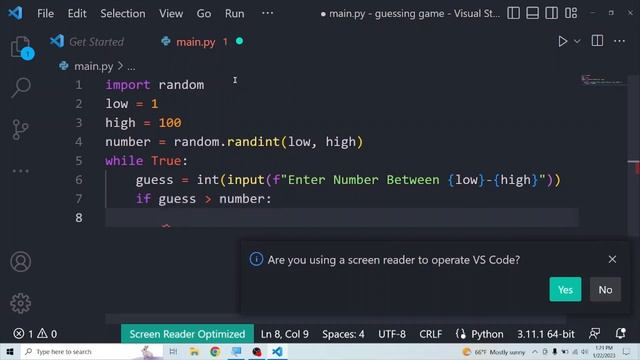Image resolution: width=640 pixels, height=360 pixels.
Task: Dismiss the screen reader notification
Action: tap(612, 259)
